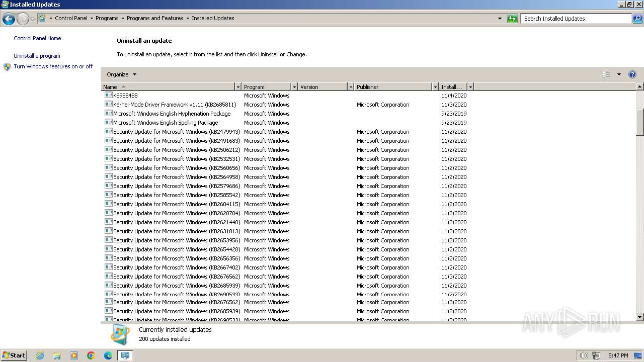Click icon beside Security Update KB2620704
This screenshot has height=362, width=644.
click(x=108, y=213)
